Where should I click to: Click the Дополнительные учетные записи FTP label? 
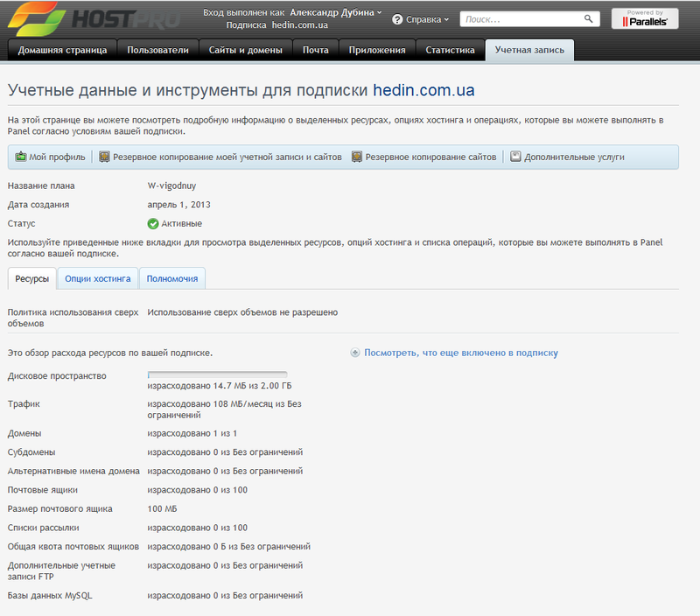61,570
